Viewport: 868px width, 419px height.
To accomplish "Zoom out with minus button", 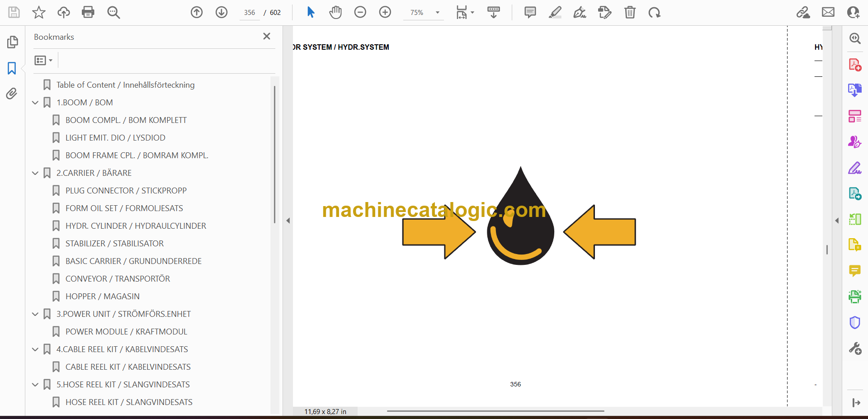I will pos(360,12).
